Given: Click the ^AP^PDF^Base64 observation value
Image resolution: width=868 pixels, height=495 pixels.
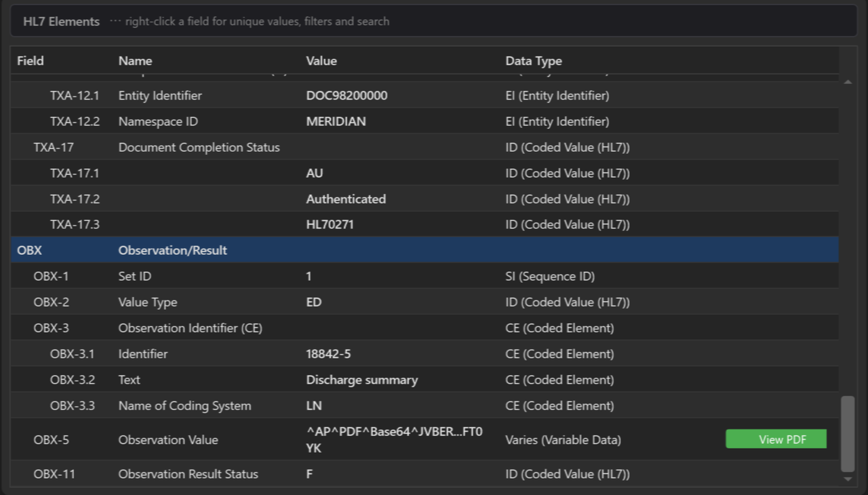Looking at the screenshot, I should [395, 439].
